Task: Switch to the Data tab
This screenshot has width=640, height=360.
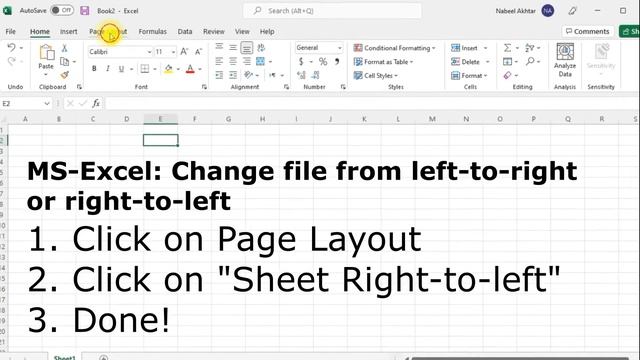Action: [x=185, y=31]
